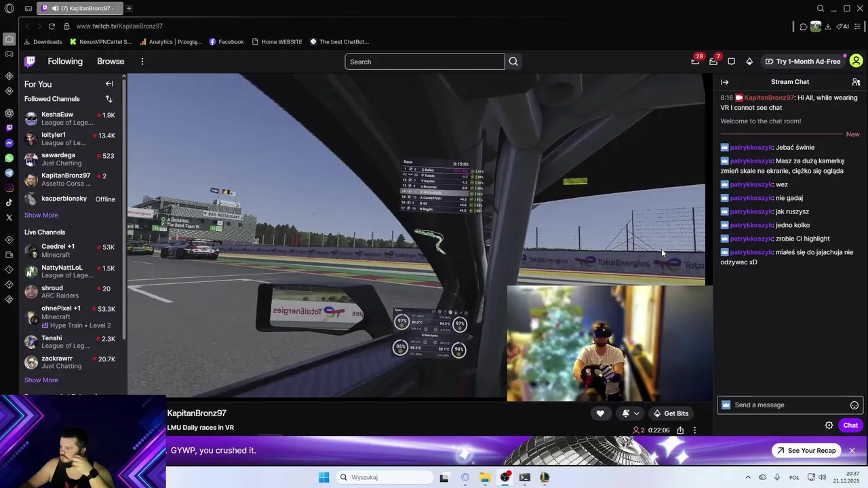Viewport: 868px width, 488px height.
Task: Open X (Twitter) in Opera sidebar
Action: [x=9, y=218]
